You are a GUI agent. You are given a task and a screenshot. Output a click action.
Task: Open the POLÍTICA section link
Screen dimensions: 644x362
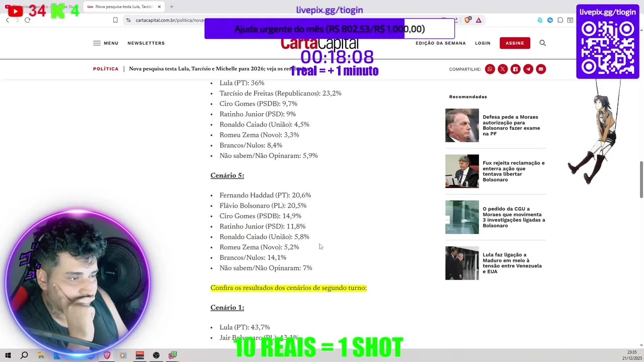pyautogui.click(x=106, y=69)
